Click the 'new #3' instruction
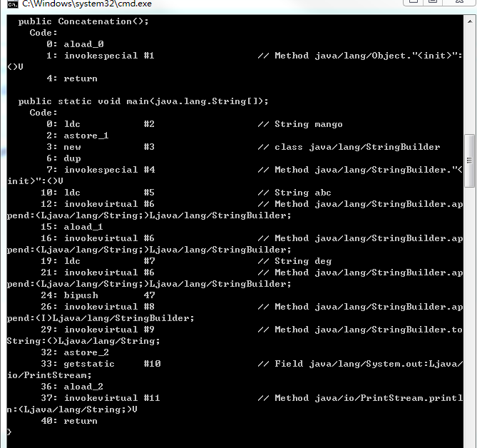The image size is (477, 448). (109, 147)
